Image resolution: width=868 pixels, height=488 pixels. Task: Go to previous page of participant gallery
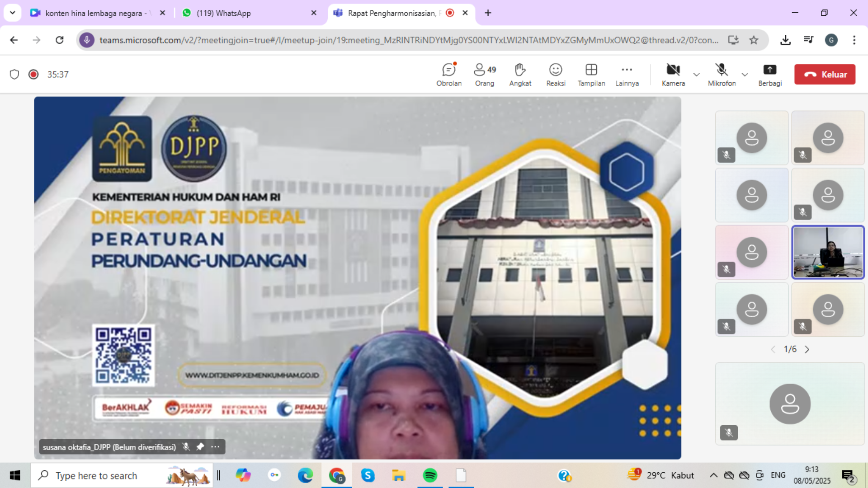773,349
